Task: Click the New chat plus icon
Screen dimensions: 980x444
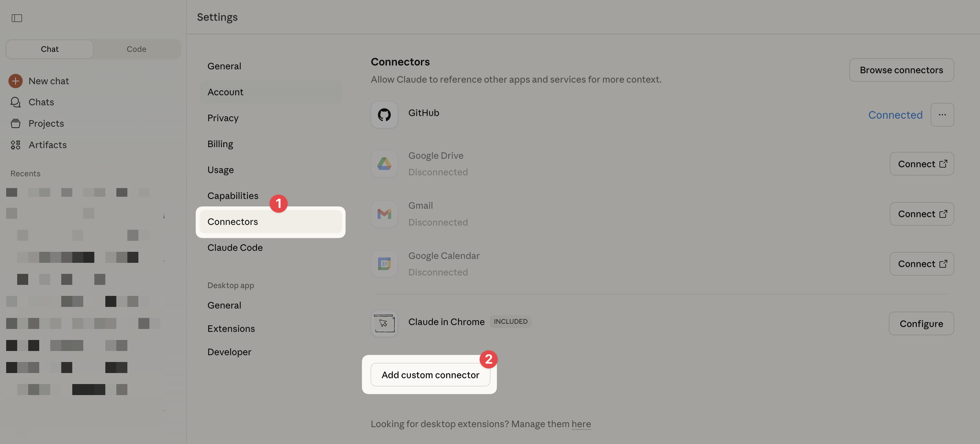Action: [x=15, y=81]
